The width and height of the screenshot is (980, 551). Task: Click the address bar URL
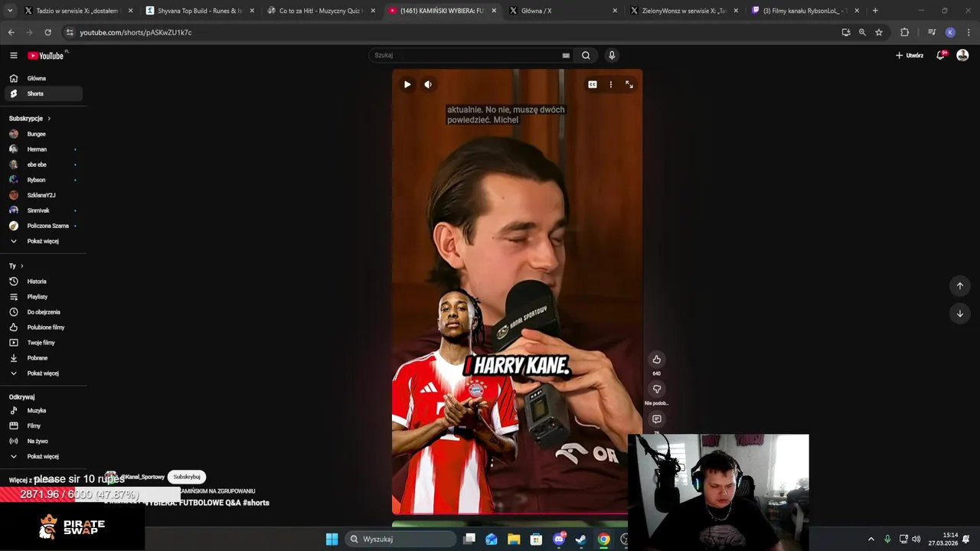pos(136,32)
